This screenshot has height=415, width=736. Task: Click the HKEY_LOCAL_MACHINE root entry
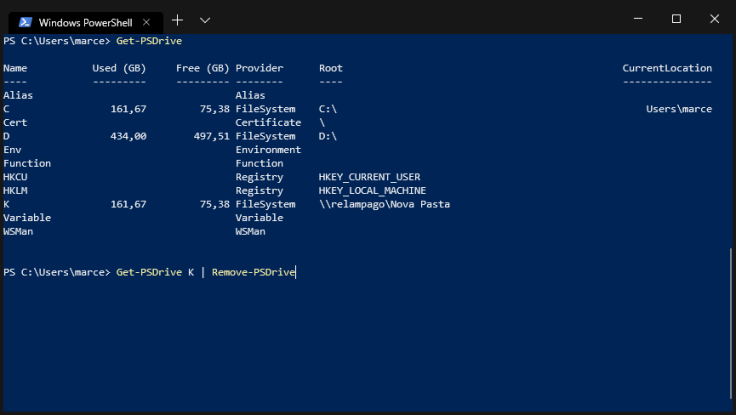coord(372,190)
